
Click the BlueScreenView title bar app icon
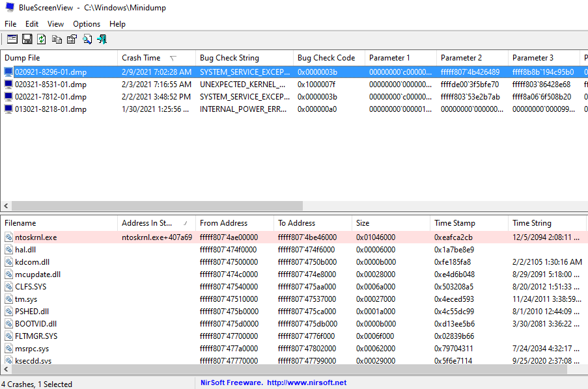pyautogui.click(x=9, y=7)
